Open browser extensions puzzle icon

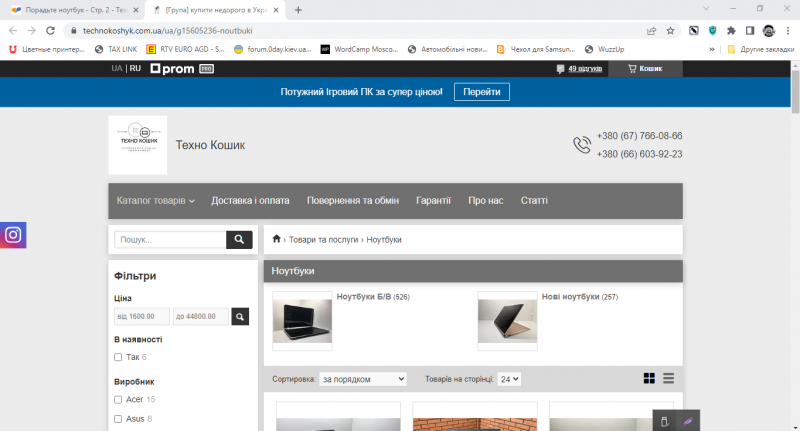pos(731,31)
